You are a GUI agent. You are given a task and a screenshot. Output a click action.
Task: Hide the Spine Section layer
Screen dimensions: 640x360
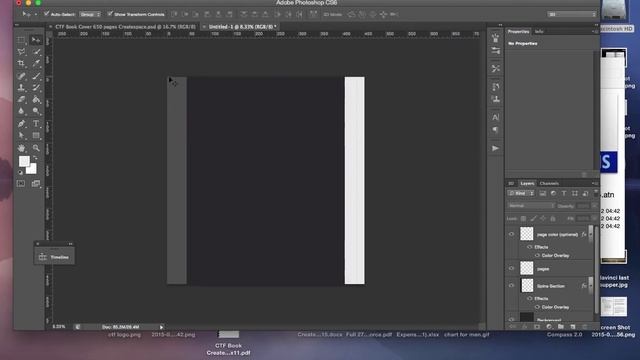511,286
